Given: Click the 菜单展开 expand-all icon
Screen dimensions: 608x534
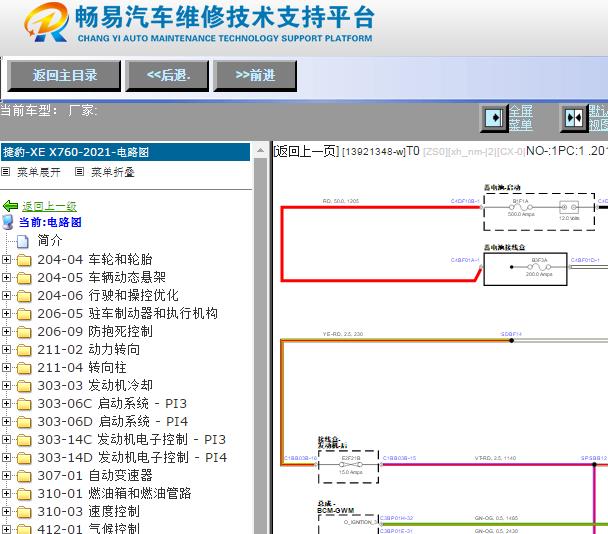Looking at the screenshot, I should click(5, 171).
